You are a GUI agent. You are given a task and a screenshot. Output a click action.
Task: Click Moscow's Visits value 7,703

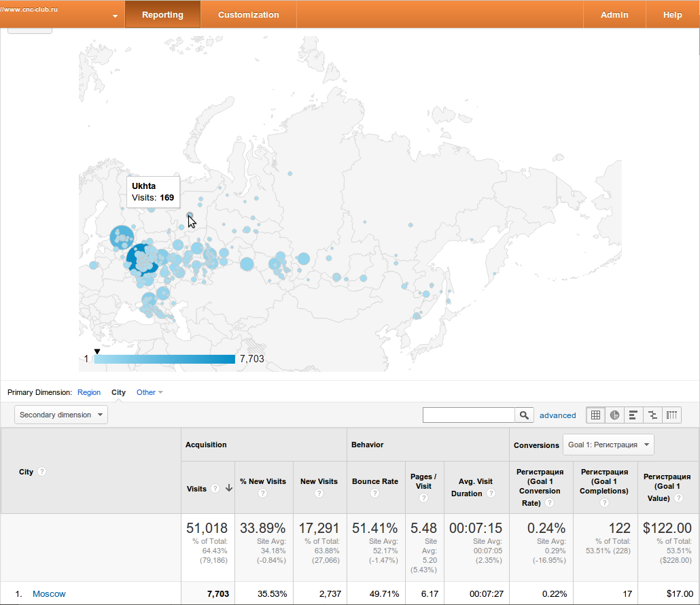[218, 594]
